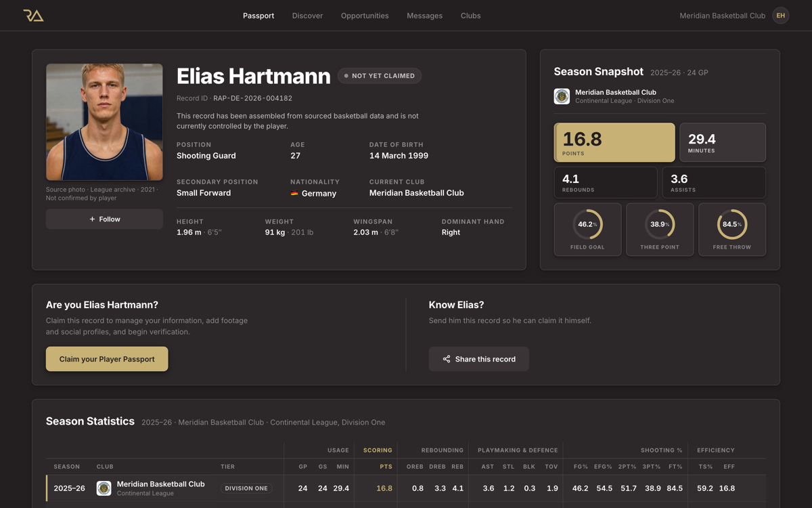
Task: Click the wingspan value 2.03 m
Action: (365, 232)
